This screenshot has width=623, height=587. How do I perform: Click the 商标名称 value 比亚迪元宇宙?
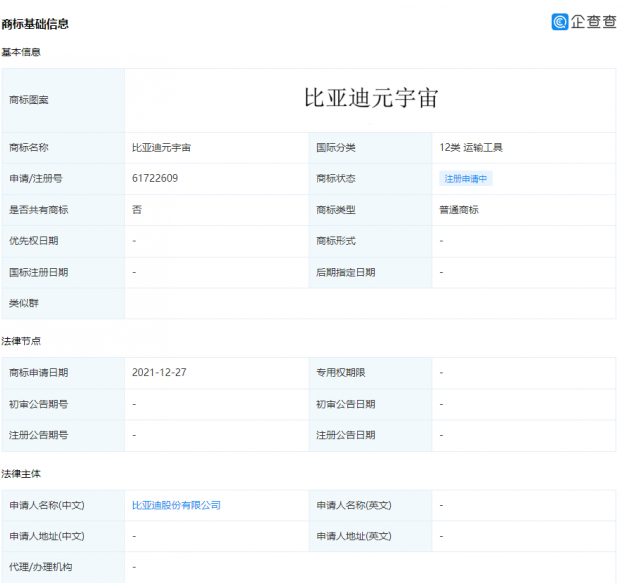point(161,147)
